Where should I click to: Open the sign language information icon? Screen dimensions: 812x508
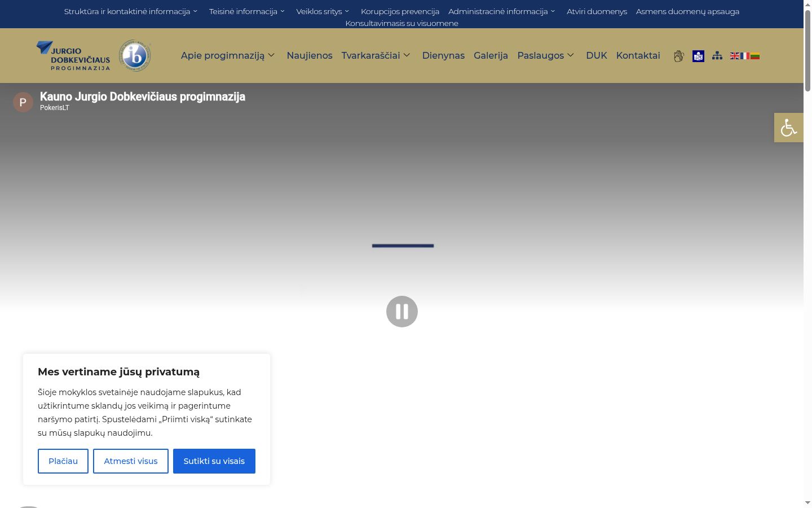679,56
